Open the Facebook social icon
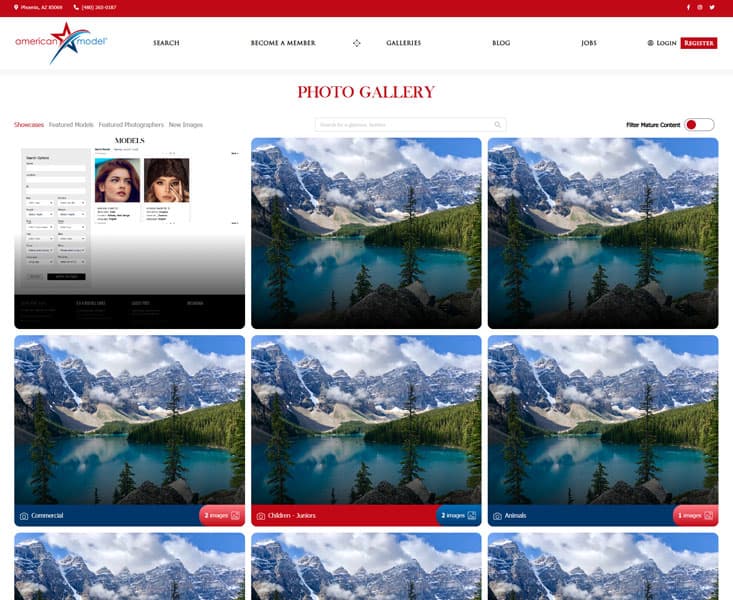Image resolution: width=733 pixels, height=600 pixels. (x=688, y=7)
